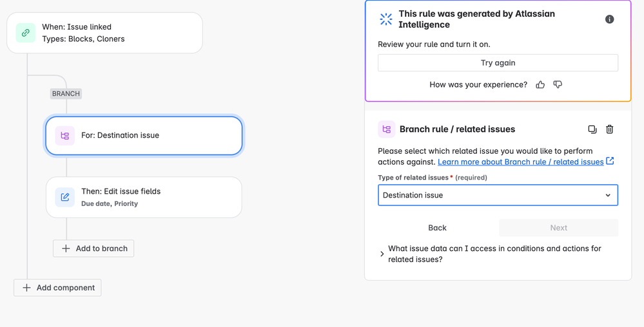
Task: Click the Branch rule panel header icon
Action: point(386,129)
